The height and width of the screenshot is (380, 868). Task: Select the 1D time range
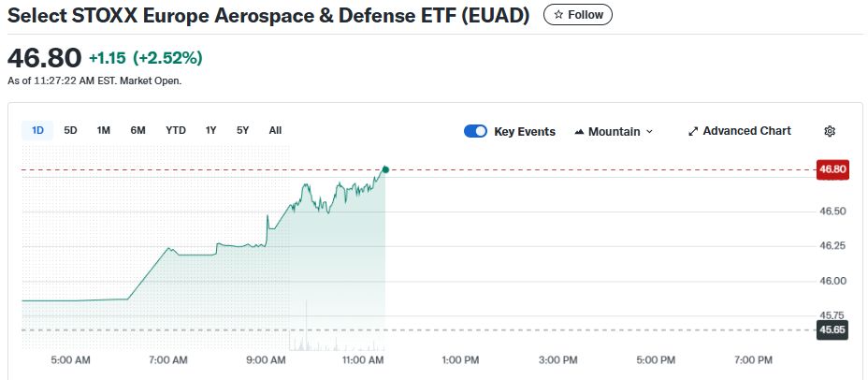click(38, 130)
